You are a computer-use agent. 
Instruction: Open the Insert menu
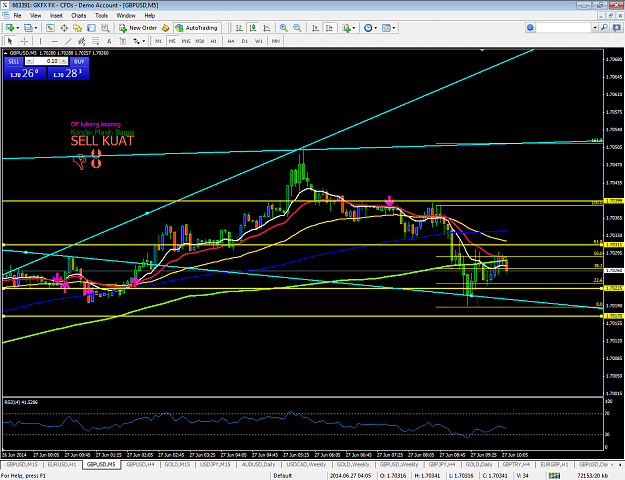point(56,16)
